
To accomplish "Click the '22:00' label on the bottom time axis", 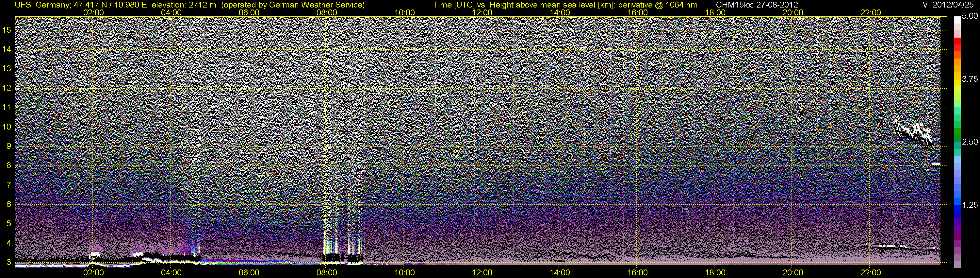I will pyautogui.click(x=871, y=273).
